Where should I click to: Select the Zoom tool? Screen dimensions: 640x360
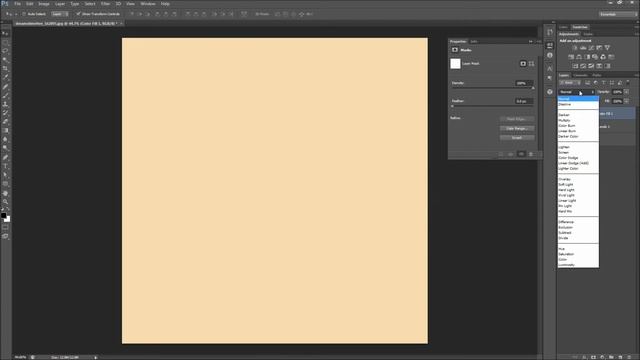pos(5,202)
